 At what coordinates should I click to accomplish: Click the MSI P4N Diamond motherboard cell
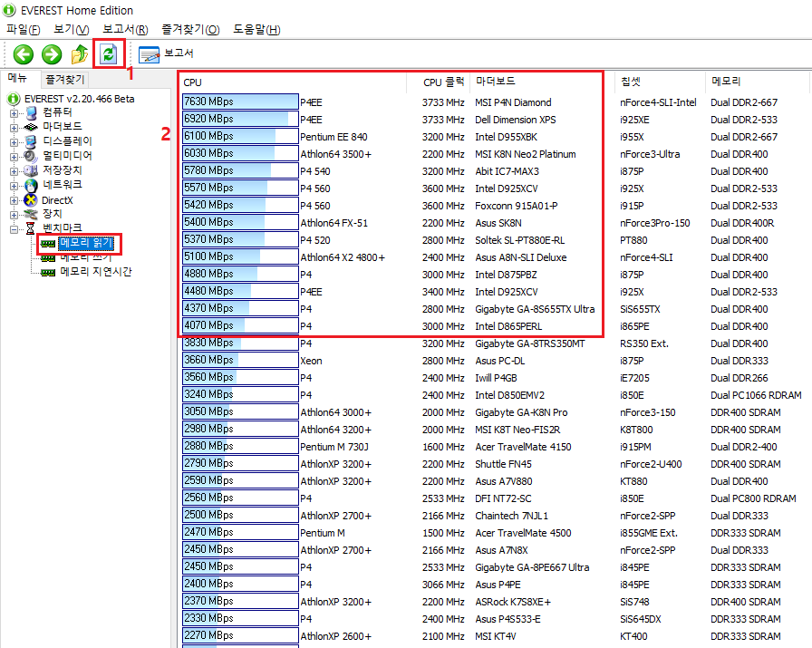point(513,102)
